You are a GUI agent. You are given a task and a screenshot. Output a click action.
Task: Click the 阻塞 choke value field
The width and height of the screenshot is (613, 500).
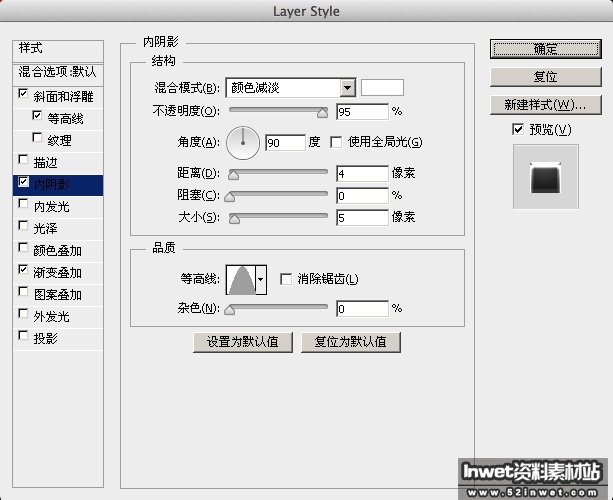(362, 195)
